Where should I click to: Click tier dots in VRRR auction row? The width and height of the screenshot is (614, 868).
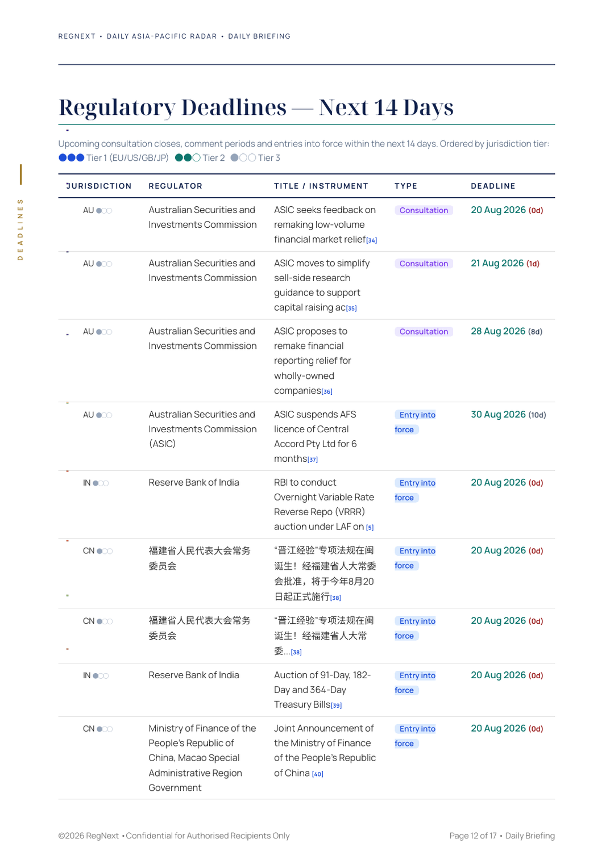[x=101, y=483]
